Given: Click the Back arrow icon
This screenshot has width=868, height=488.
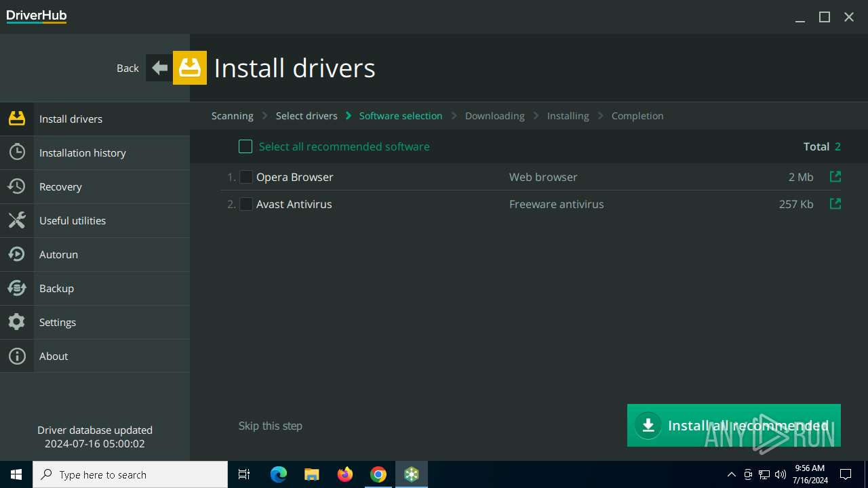Looking at the screenshot, I should [x=159, y=68].
